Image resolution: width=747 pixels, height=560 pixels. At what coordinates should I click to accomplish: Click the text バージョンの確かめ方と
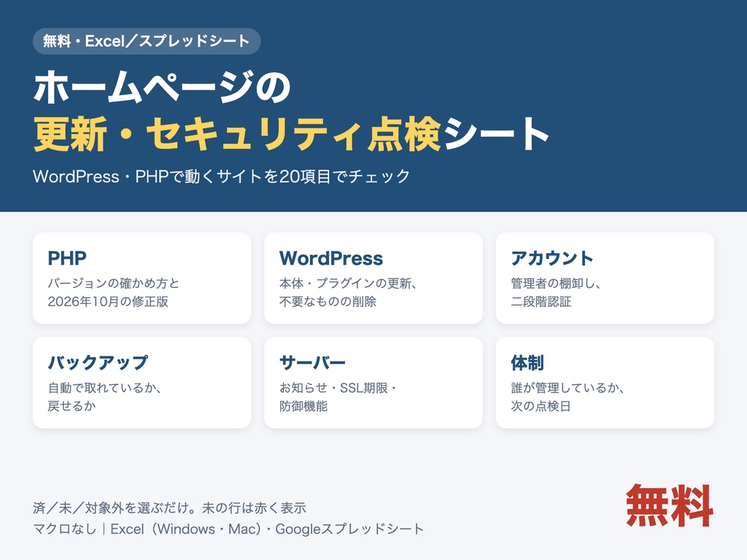pyautogui.click(x=113, y=284)
